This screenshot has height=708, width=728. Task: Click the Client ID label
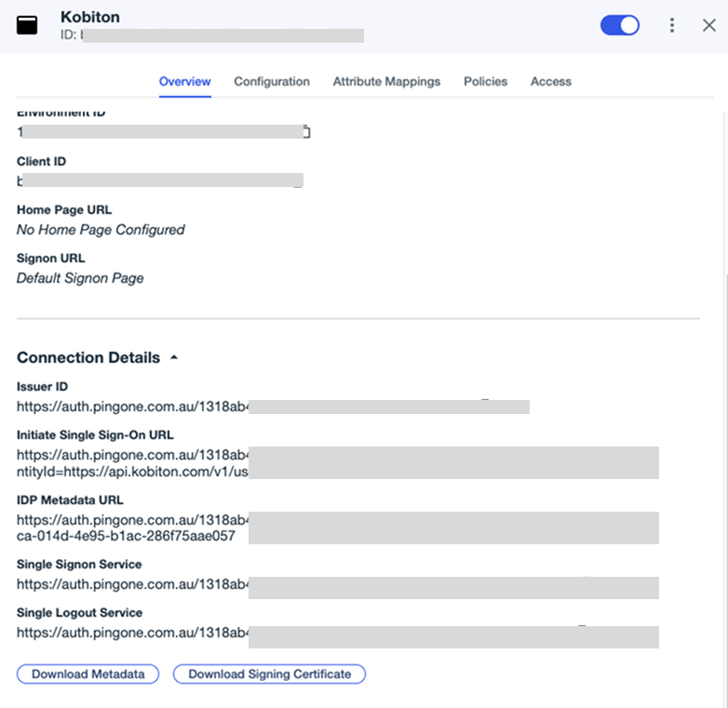[41, 162]
